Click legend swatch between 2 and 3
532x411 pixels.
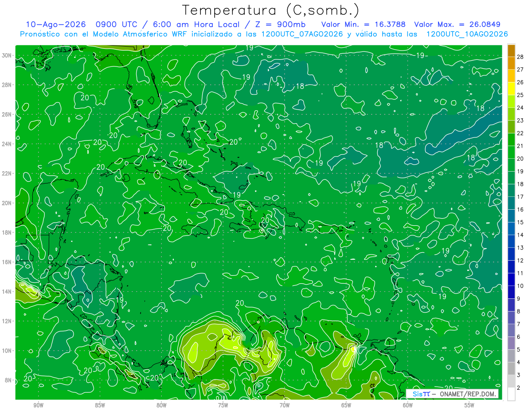511,381
